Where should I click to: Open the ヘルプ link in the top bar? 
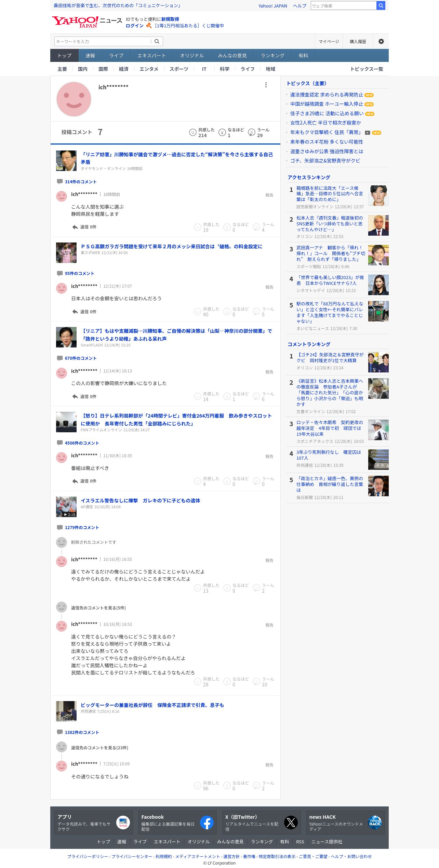point(300,6)
